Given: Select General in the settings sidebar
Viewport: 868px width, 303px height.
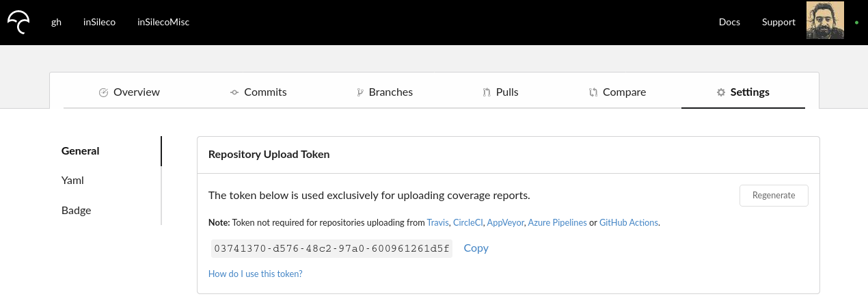Looking at the screenshot, I should [x=81, y=151].
